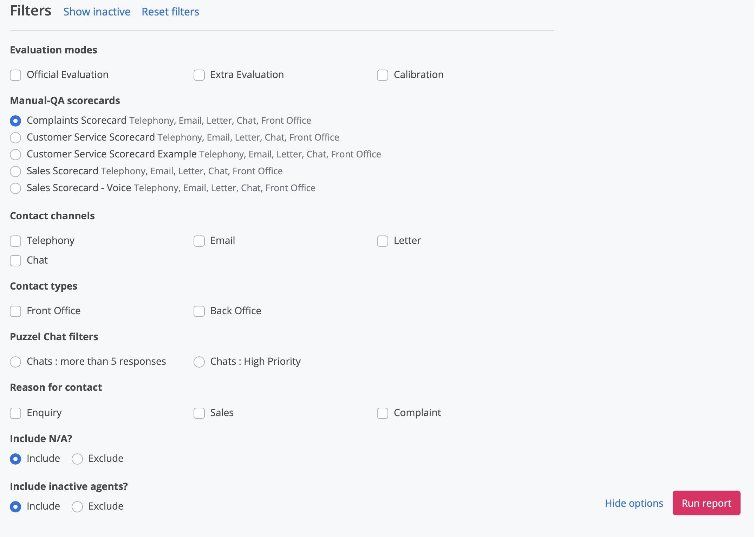Select the Back Office contact type
756x537 pixels.
(x=199, y=311)
